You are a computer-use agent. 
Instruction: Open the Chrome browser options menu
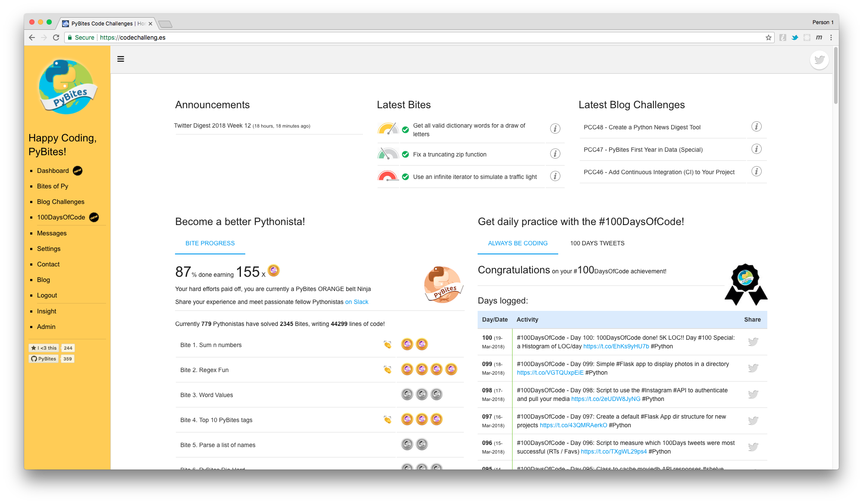831,38
